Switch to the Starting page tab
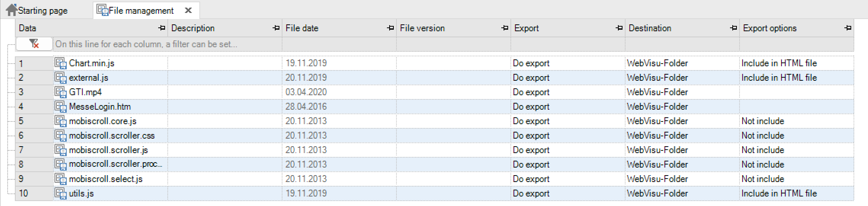 tap(43, 11)
